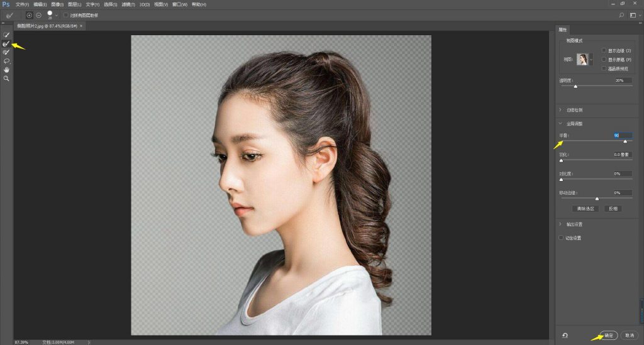The image size is (644, 345).
Task: Enable 显示边缘 (J) checkbox
Action: point(604,50)
